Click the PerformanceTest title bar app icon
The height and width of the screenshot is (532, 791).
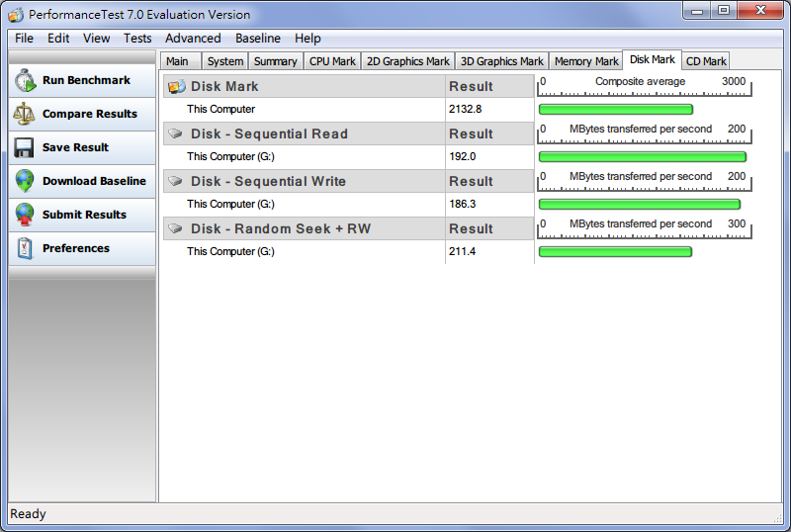(16, 15)
